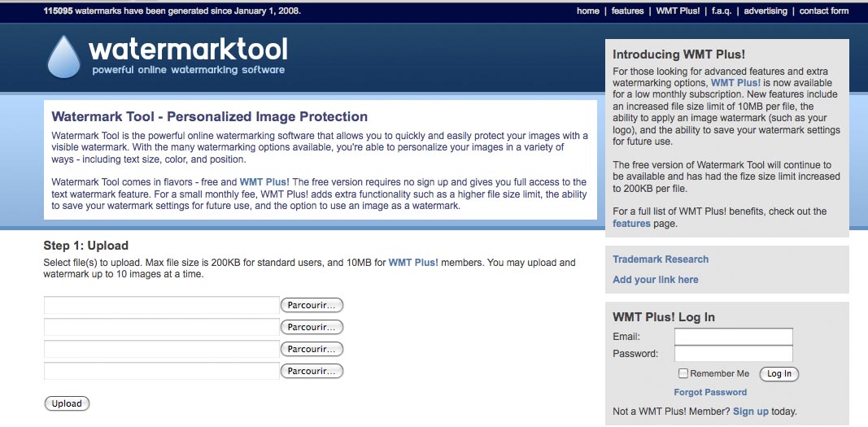The image size is (868, 427).
Task: Go to WMT Plus! in the top navigation
Action: point(678,11)
